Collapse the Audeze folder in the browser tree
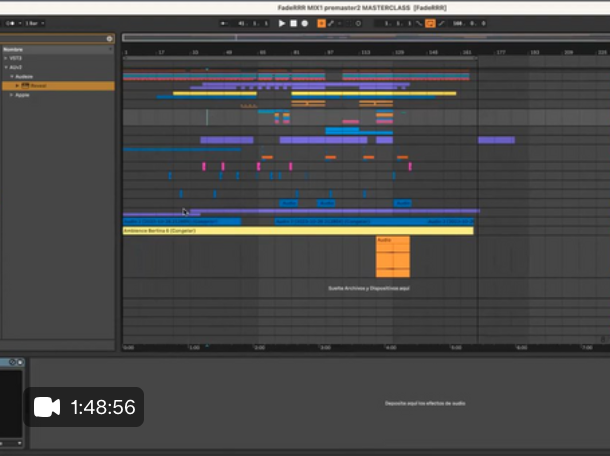The image size is (610, 456). tap(12, 77)
